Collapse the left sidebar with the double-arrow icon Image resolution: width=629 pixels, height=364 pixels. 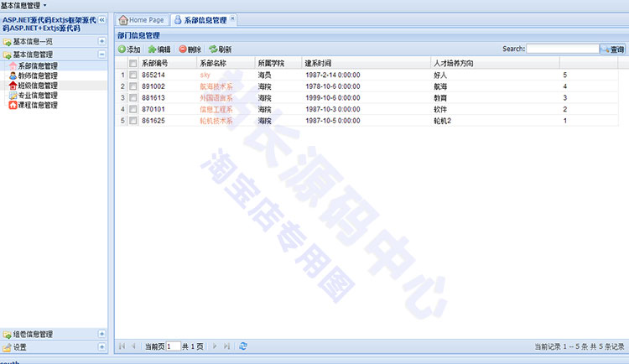click(x=102, y=18)
